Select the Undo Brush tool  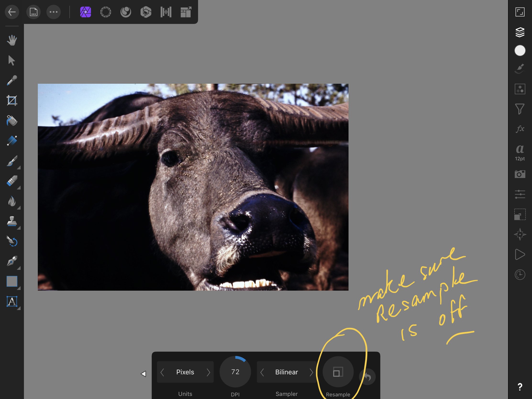pyautogui.click(x=12, y=241)
